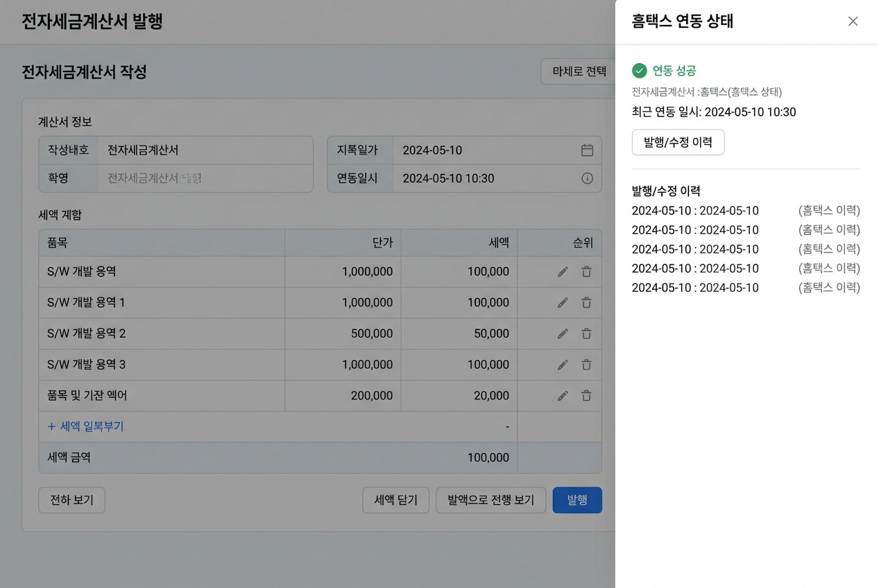877x588 pixels.
Task: Click the 50,000 tax cell
Action: pyautogui.click(x=459, y=334)
